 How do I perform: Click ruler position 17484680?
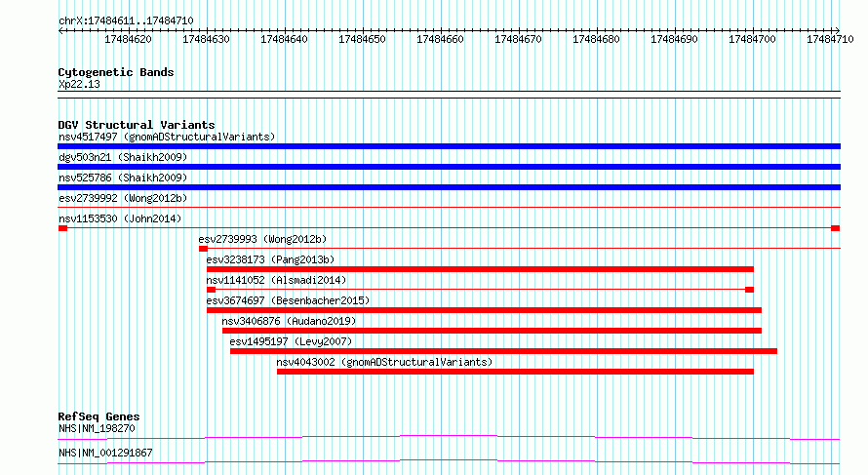tap(596, 39)
